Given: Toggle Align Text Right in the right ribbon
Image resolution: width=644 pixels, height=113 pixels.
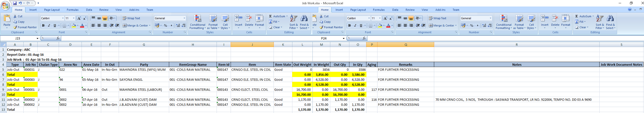Looking at the screenshot, I should (411, 25).
